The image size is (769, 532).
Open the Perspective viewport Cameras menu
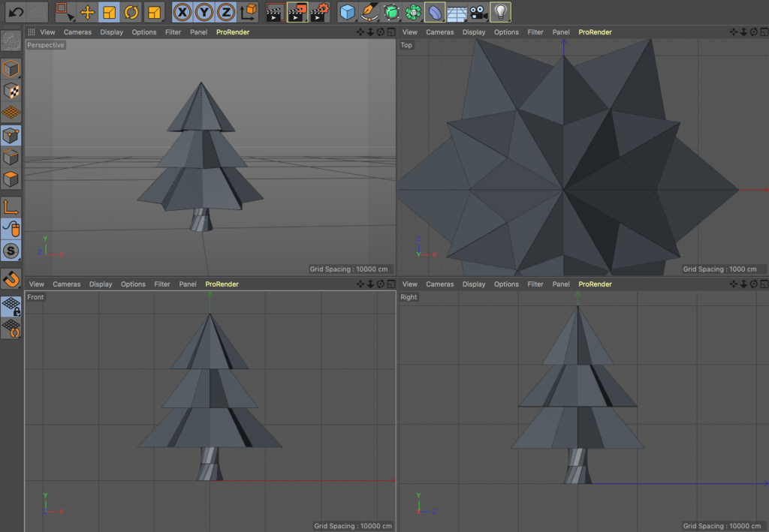(77, 32)
